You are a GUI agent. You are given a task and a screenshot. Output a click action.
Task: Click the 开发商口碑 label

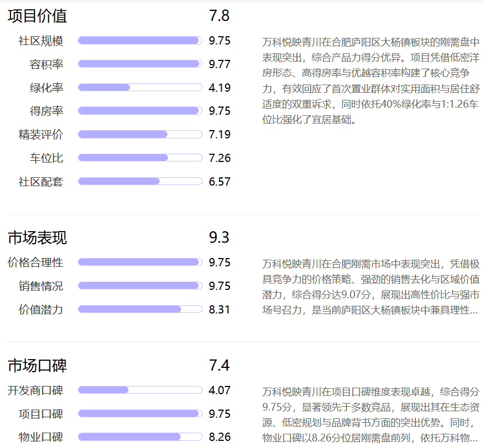(x=35, y=390)
